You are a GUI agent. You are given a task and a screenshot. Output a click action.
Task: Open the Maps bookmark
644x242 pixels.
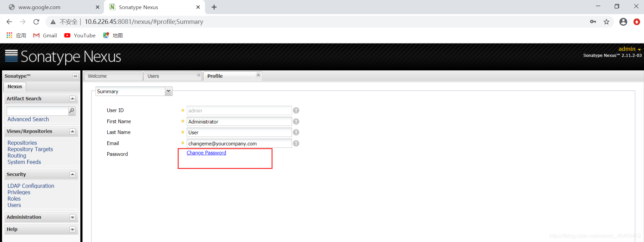click(113, 35)
